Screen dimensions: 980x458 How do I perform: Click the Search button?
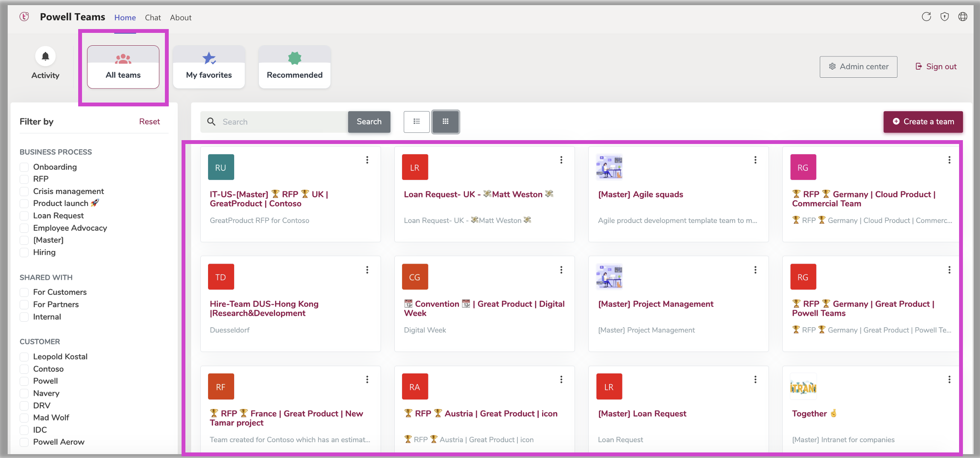[x=369, y=122]
